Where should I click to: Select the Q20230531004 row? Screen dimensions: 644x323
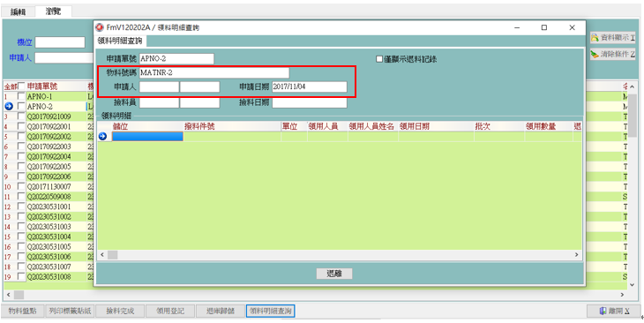pos(49,237)
